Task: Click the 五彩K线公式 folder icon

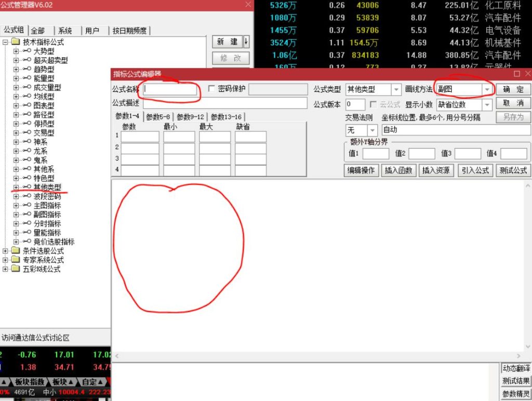Action: point(15,269)
